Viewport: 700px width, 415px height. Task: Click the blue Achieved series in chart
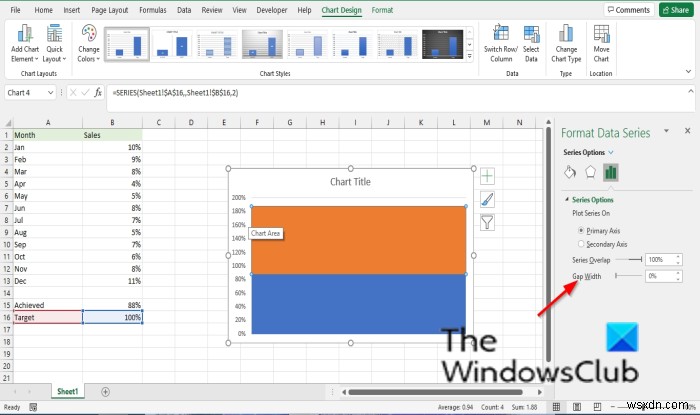tap(358, 304)
